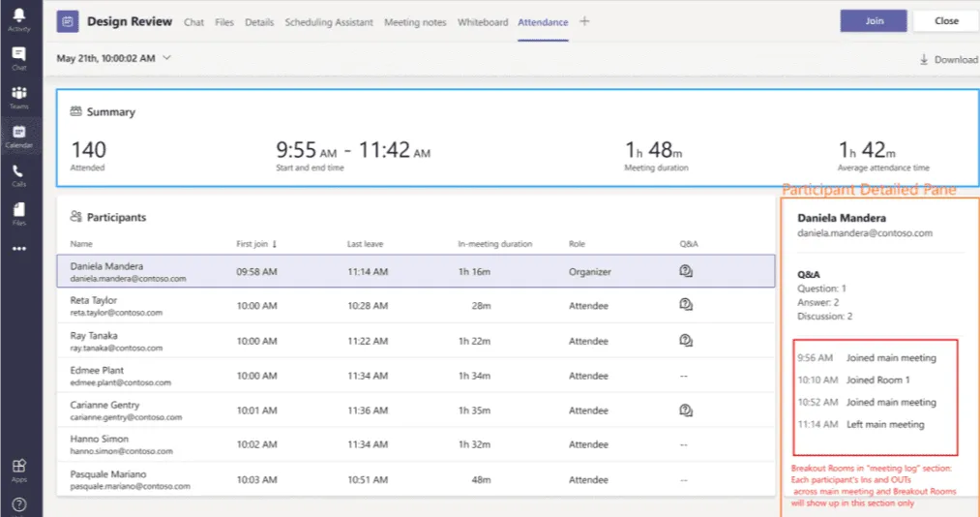The width and height of the screenshot is (980, 517).
Task: Select Hanno Simon participant name
Action: [x=100, y=439]
